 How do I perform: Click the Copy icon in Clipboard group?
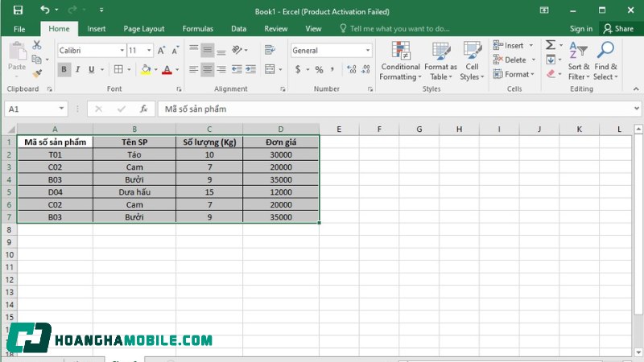(36, 60)
